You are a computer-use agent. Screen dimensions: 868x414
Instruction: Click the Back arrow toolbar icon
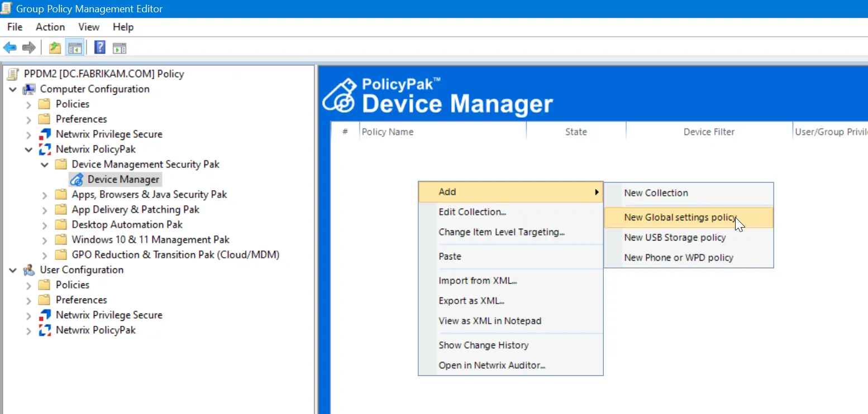(x=9, y=48)
